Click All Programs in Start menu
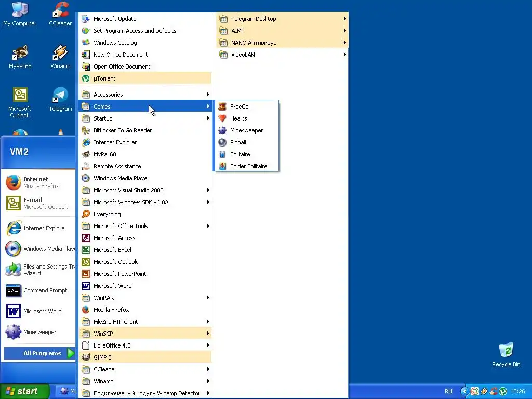Viewport: 532px width, 399px height. click(39, 353)
